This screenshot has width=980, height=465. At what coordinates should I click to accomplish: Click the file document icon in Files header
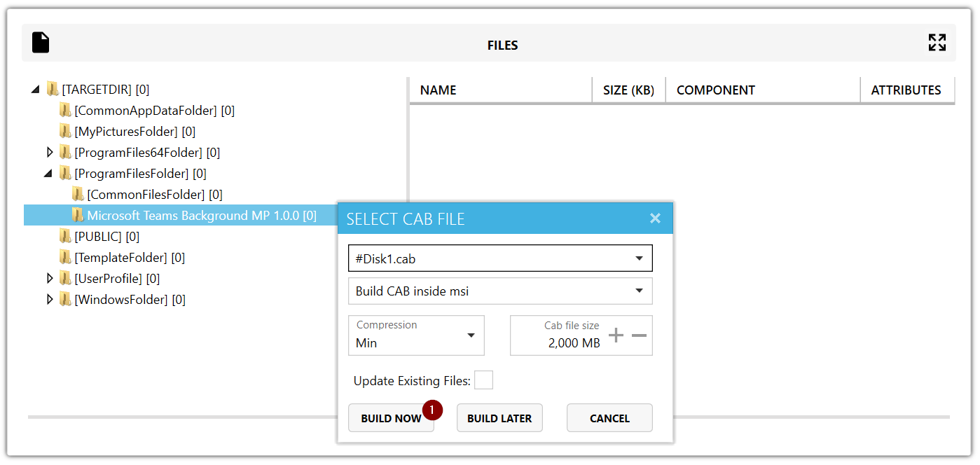click(x=41, y=43)
